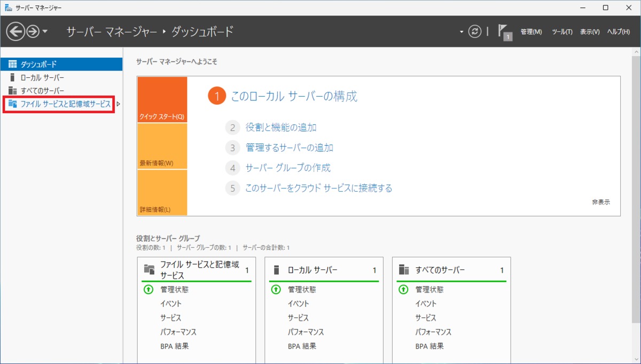Click the ローカル サーバー tile title
Screen dimensions: 641x364
pos(312,271)
